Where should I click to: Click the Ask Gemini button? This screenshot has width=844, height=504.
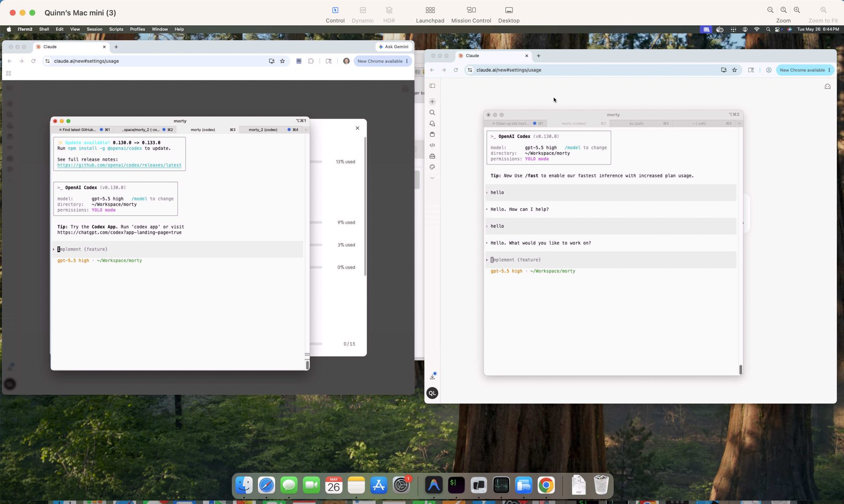393,47
